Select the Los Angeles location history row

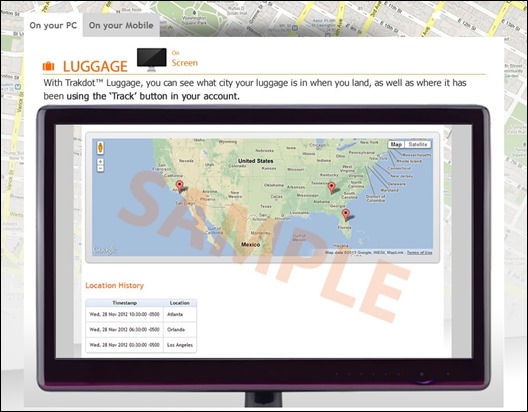141,345
